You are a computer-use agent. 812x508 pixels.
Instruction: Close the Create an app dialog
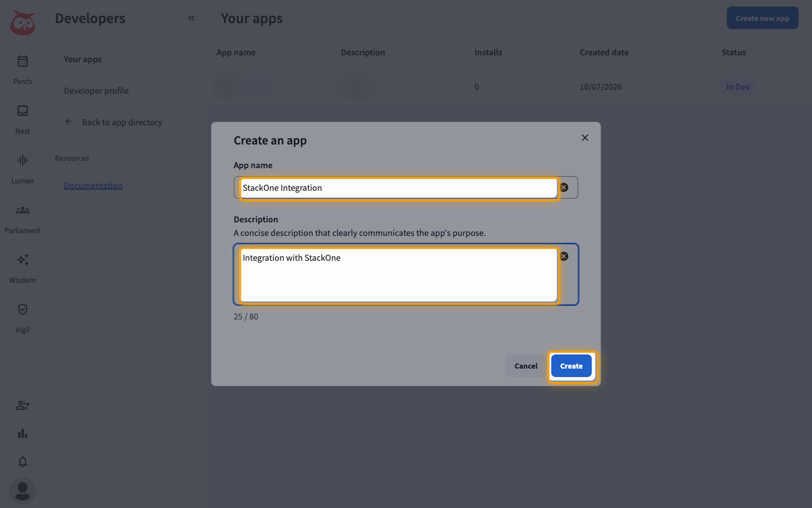[585, 138]
